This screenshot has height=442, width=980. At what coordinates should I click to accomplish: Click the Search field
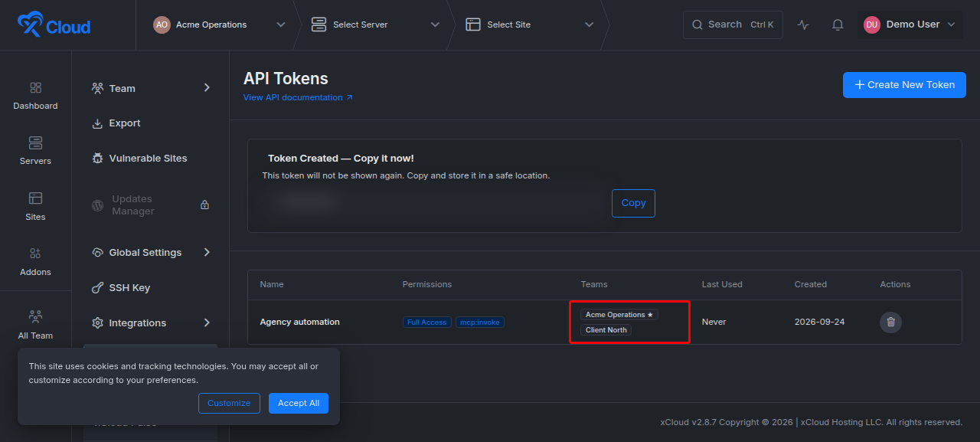click(x=733, y=25)
